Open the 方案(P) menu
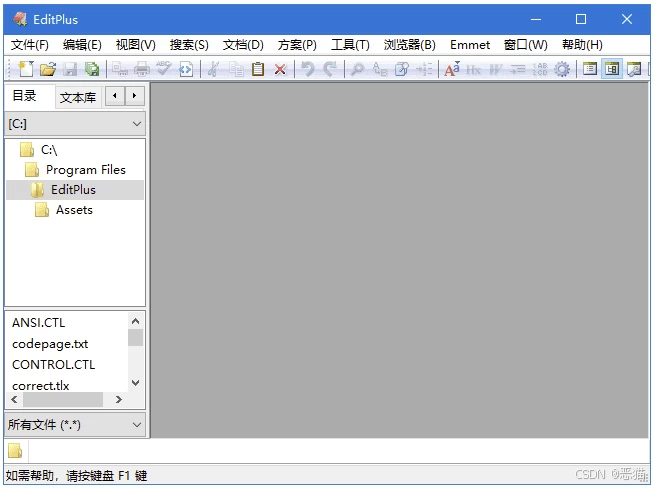 click(x=297, y=45)
